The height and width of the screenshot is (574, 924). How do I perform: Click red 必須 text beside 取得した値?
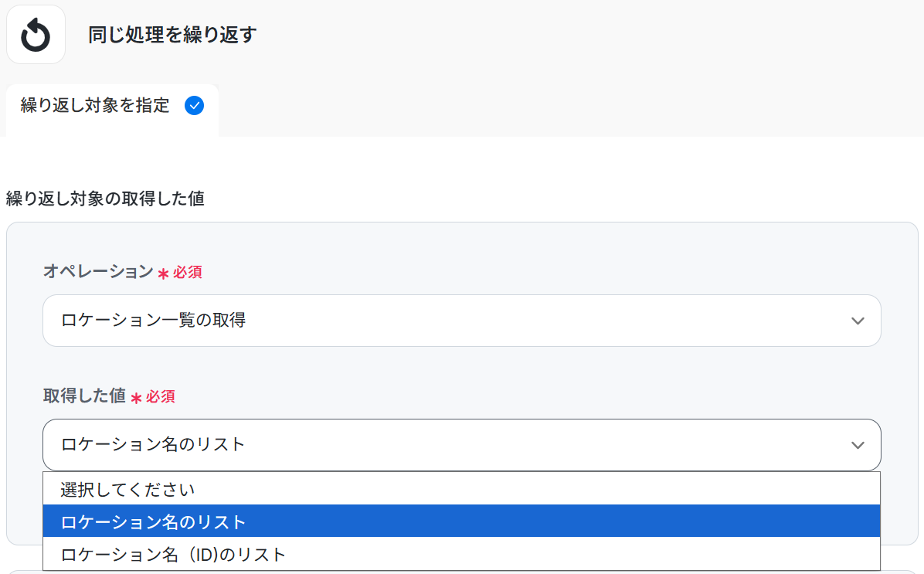coord(161,396)
